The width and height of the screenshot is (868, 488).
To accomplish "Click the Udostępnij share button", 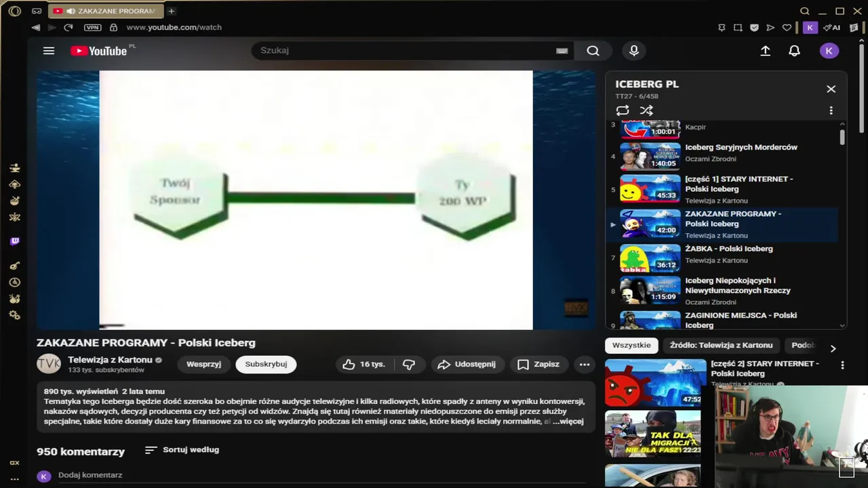I will tap(467, 364).
